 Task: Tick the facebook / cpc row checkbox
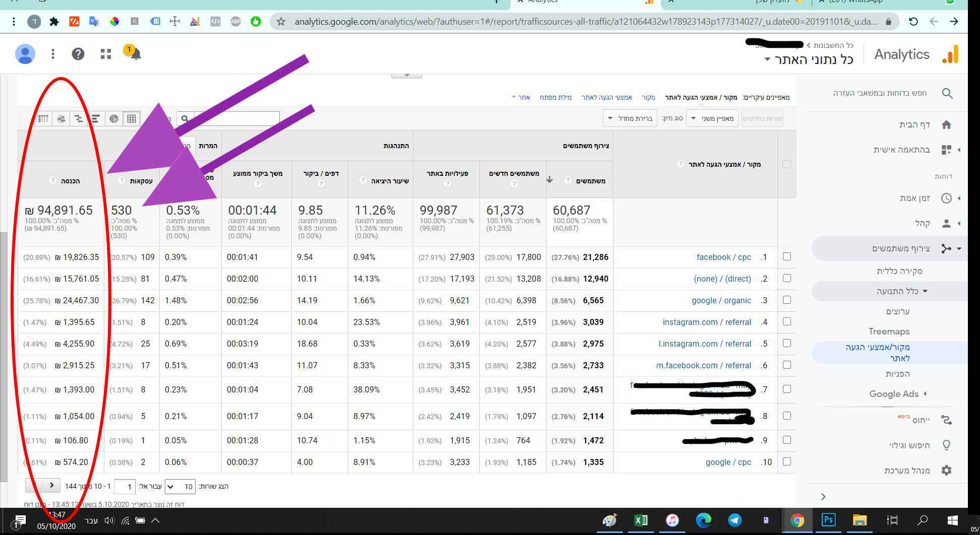coord(787,256)
